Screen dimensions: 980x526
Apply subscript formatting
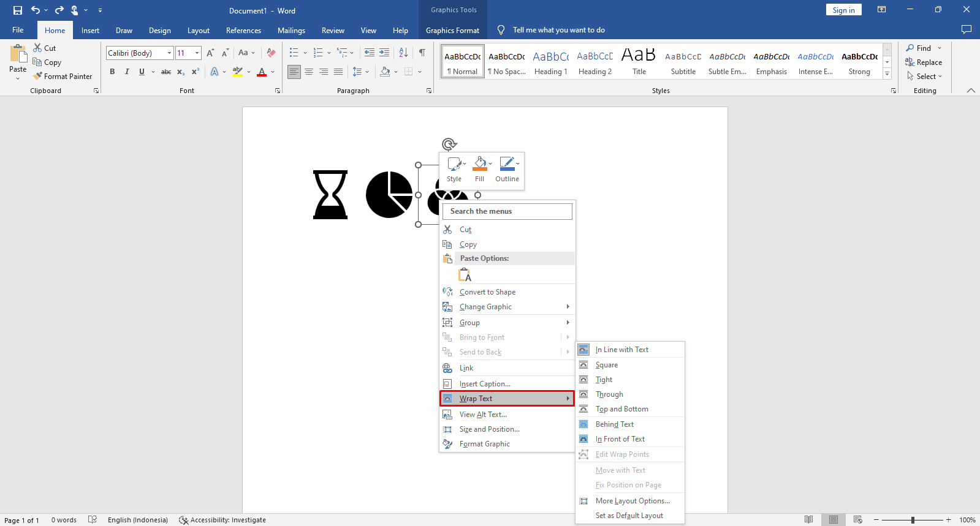pyautogui.click(x=181, y=72)
